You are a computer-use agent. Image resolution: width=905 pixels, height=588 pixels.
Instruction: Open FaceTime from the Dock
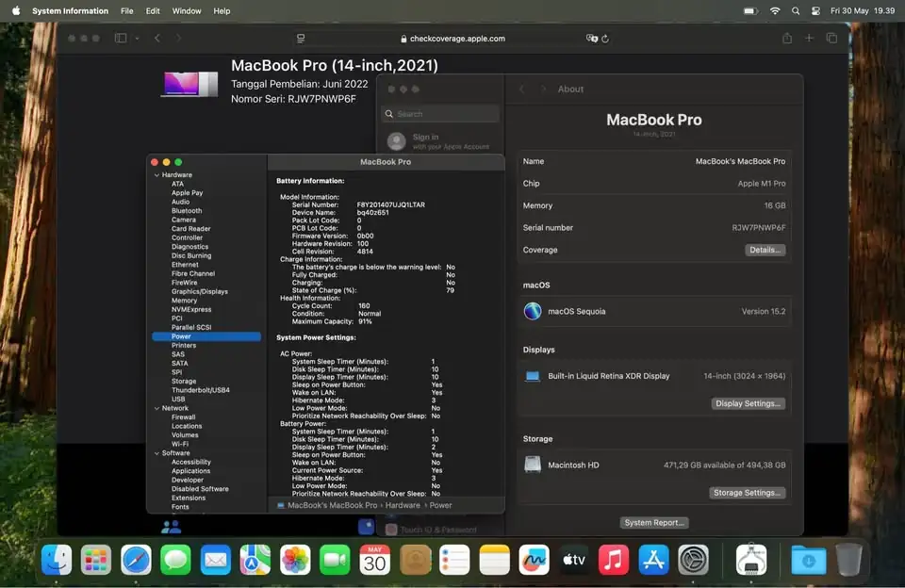click(335, 560)
